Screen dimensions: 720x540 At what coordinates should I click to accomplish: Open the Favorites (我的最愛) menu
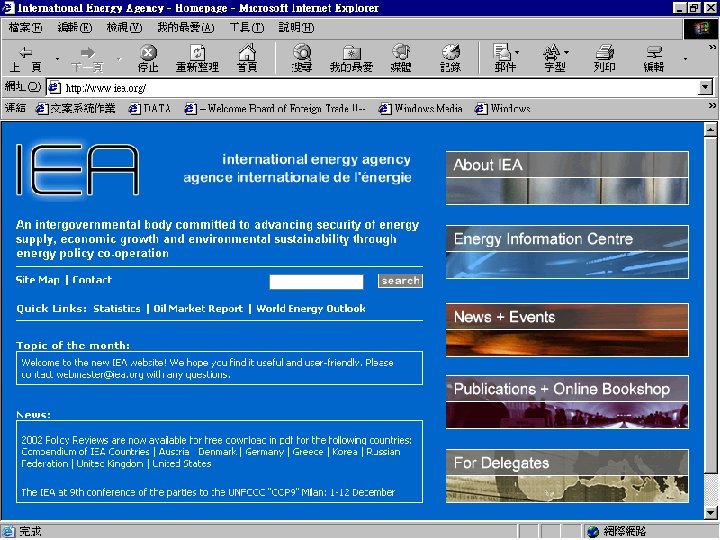click(186, 28)
